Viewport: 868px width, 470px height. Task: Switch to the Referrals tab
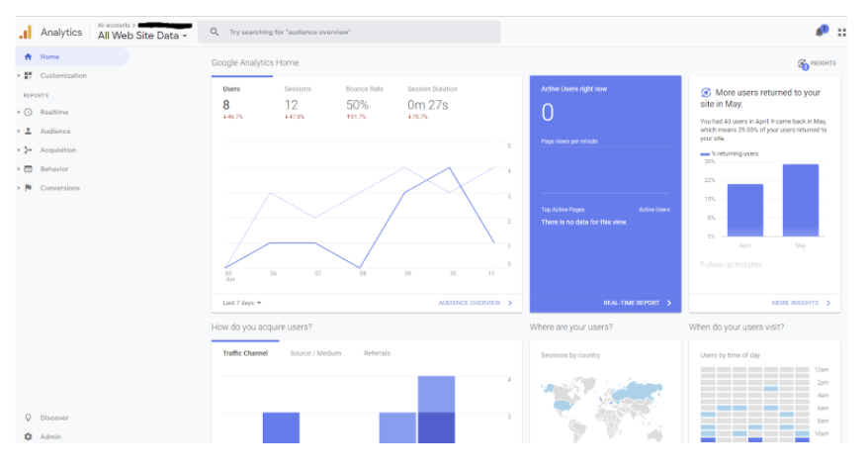pyautogui.click(x=377, y=353)
